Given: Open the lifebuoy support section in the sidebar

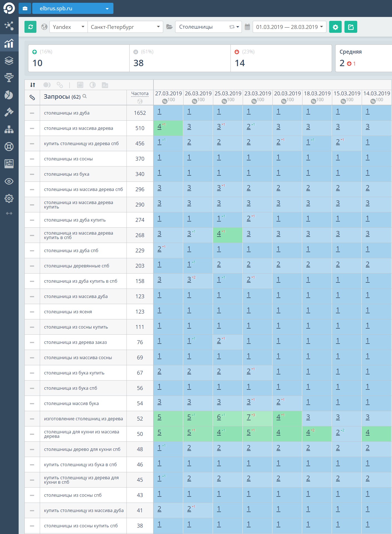Looking at the screenshot, I should pyautogui.click(x=9, y=146).
